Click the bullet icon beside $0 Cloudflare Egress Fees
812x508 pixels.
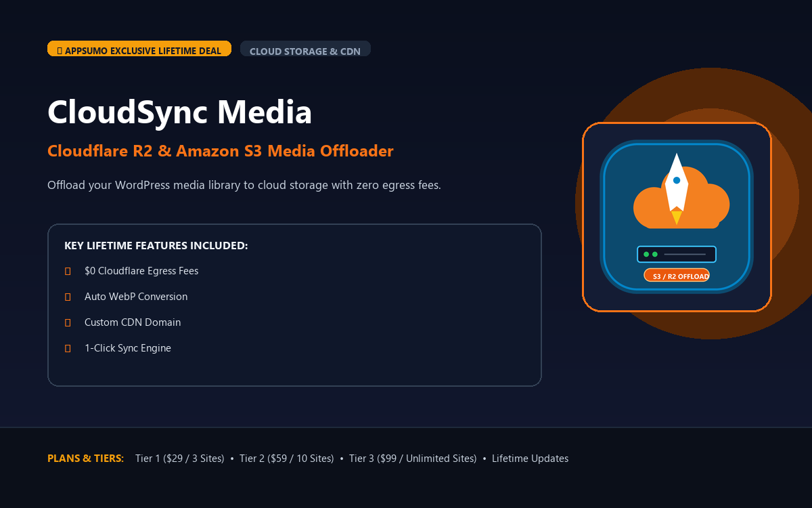pyautogui.click(x=68, y=271)
